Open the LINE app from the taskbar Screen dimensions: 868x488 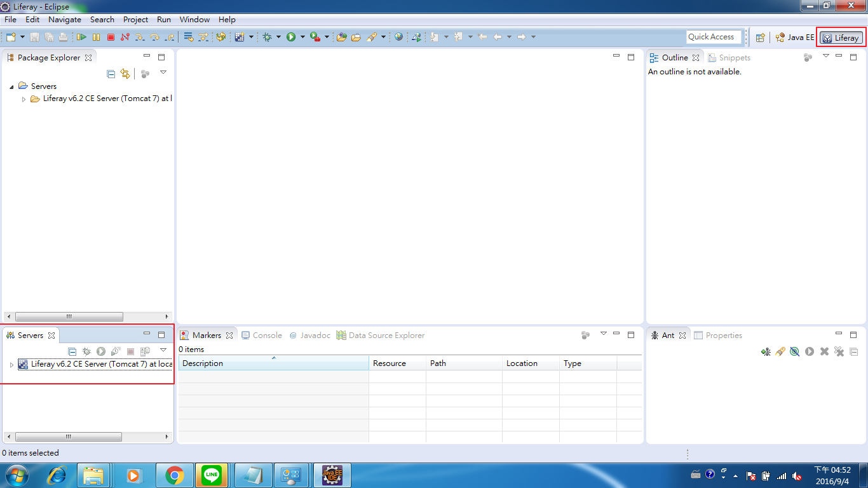(x=212, y=475)
